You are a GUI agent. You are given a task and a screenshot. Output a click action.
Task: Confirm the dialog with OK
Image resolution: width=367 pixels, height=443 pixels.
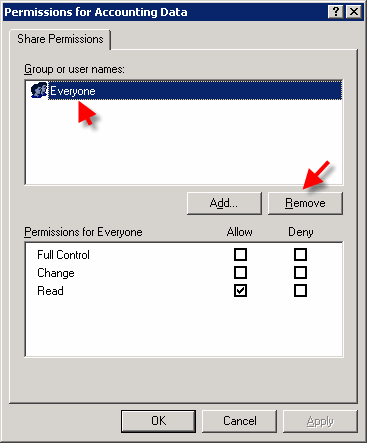tap(158, 421)
